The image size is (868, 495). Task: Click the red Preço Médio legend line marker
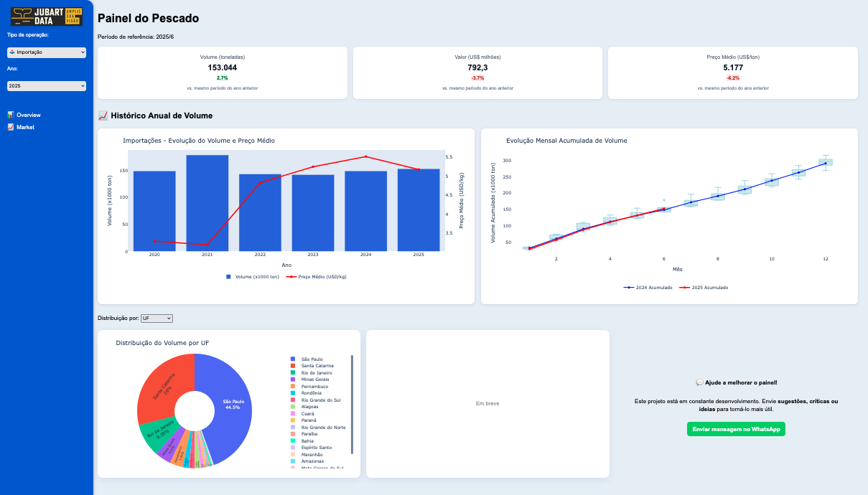291,276
